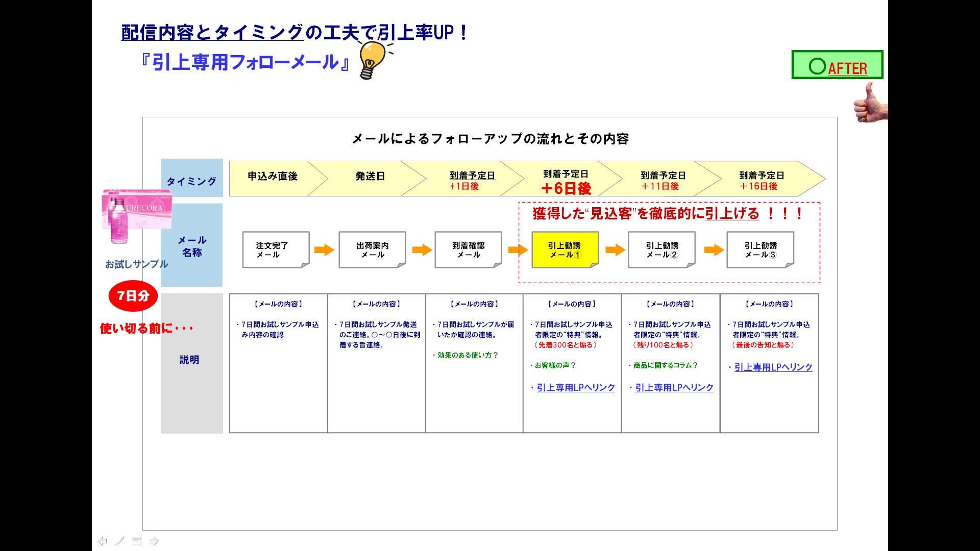
Task: Open 引上専用LPへリンク in mail ② column
Action: [674, 388]
